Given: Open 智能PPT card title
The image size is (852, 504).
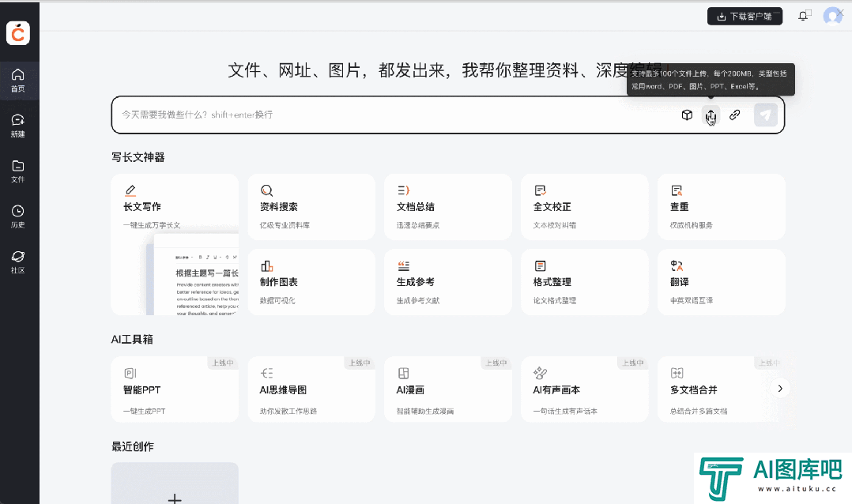Looking at the screenshot, I should pyautogui.click(x=141, y=390).
